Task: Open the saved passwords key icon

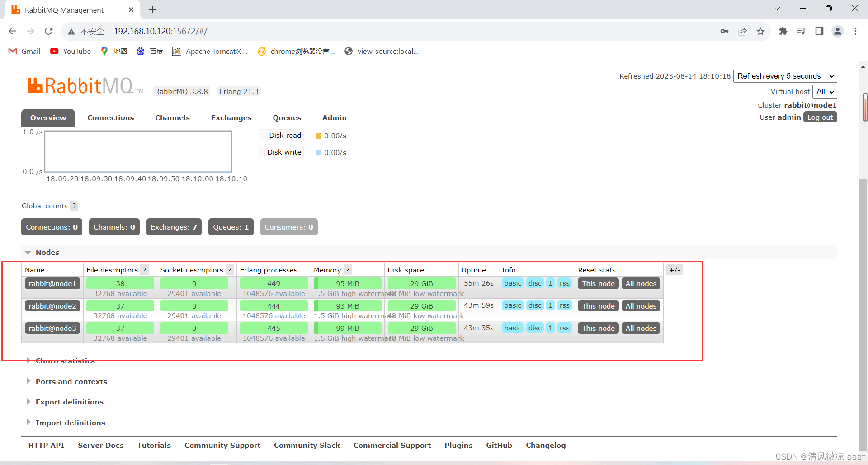Action: 724,31
